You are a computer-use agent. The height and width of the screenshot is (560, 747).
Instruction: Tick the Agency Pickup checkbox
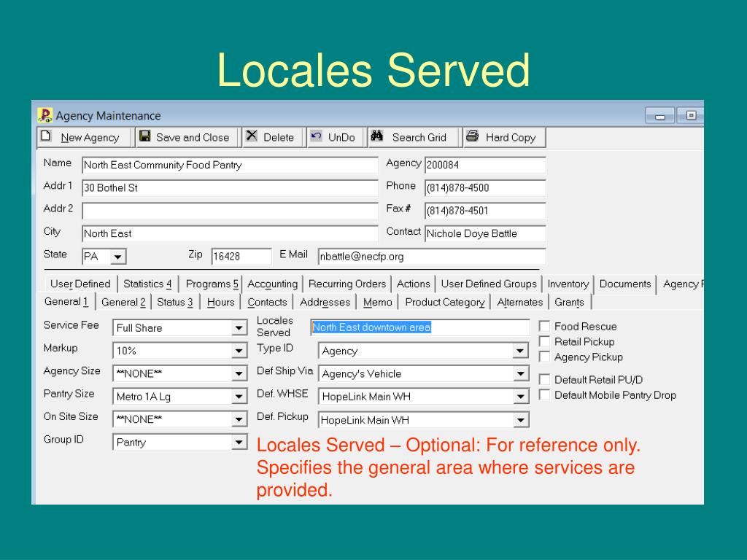tap(544, 357)
